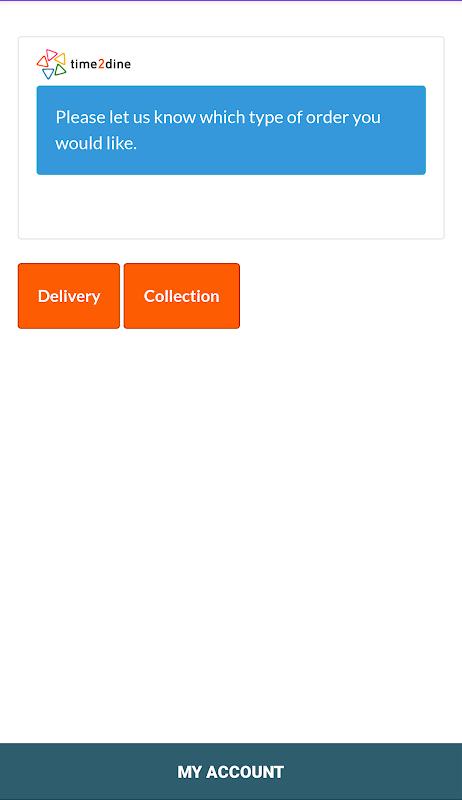This screenshot has height=800, width=462.
Task: Click the time2dine wordmark text
Action: tap(100, 64)
